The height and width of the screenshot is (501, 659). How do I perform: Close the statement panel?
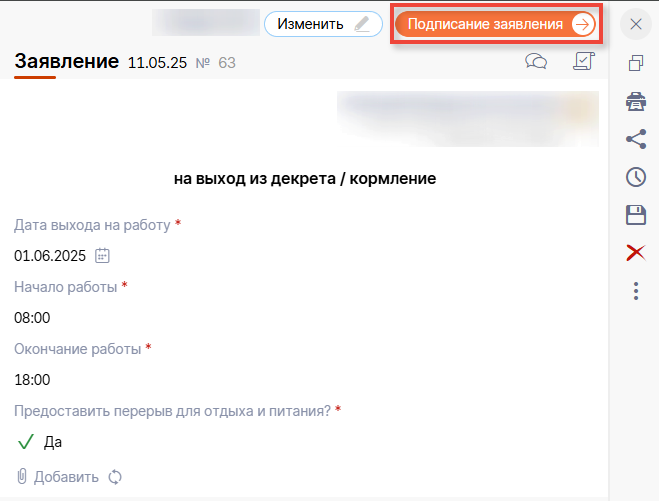(x=635, y=24)
